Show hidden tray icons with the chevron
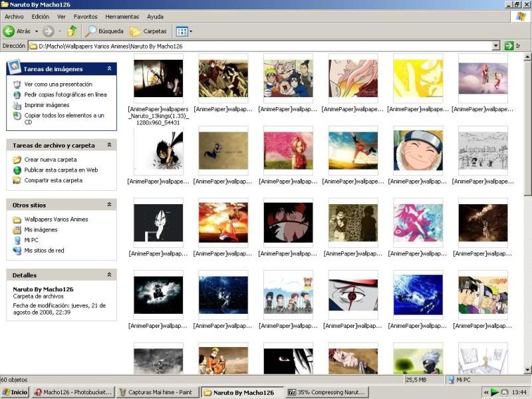This screenshot has height=399, width=532. click(486, 392)
